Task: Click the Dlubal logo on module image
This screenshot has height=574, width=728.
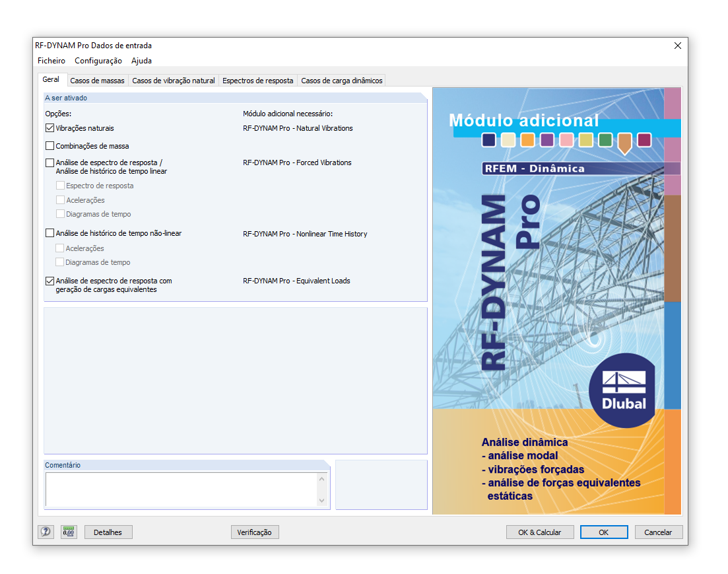Action: tap(624, 390)
